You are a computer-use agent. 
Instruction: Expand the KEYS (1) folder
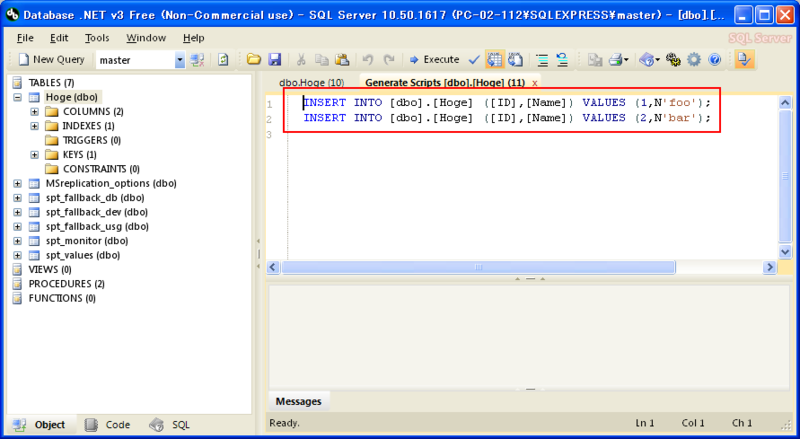click(34, 155)
